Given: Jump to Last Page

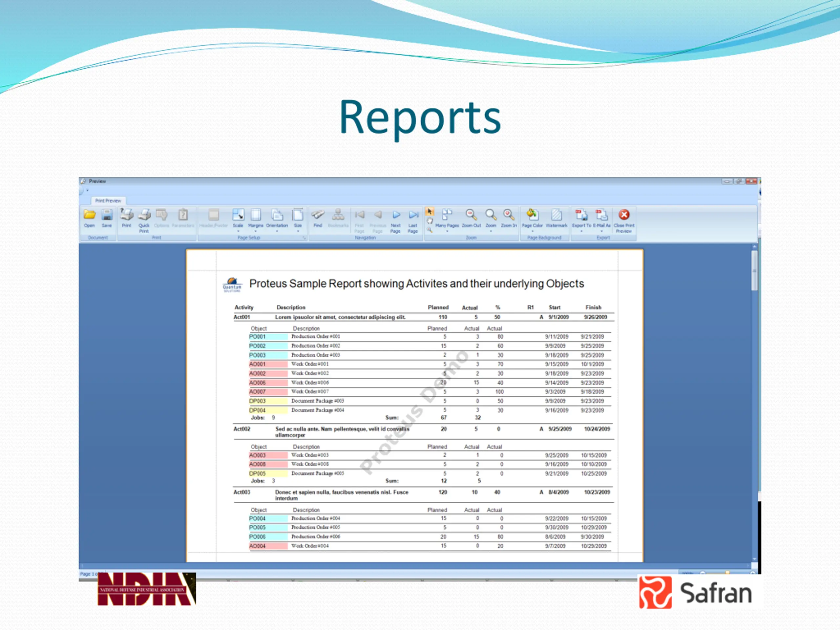Looking at the screenshot, I should coord(413,220).
